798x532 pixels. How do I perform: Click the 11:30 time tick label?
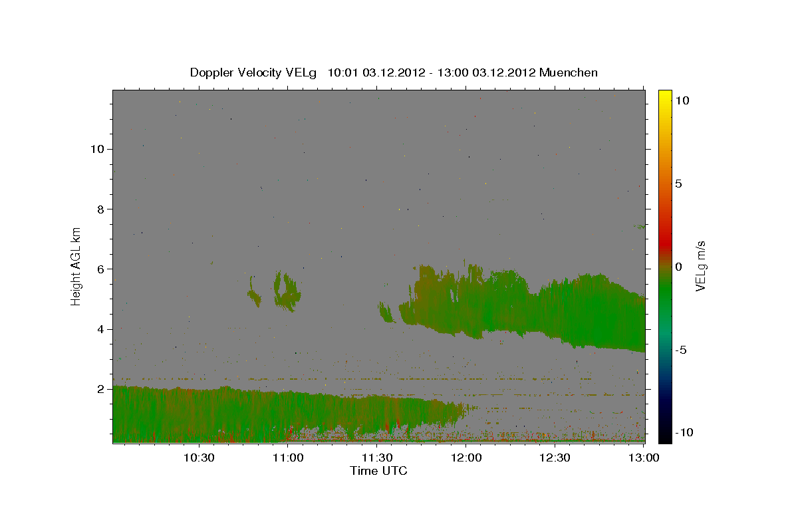point(377,458)
